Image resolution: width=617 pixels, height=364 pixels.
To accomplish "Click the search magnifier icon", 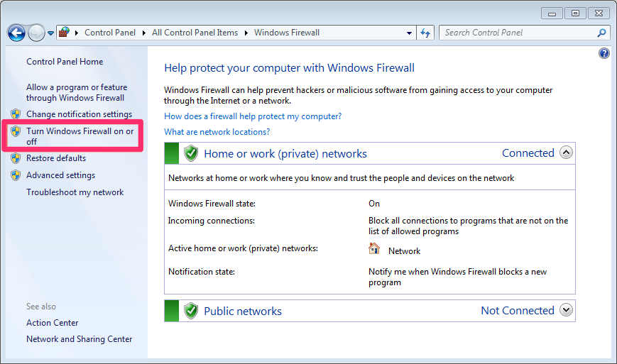I will (x=601, y=33).
